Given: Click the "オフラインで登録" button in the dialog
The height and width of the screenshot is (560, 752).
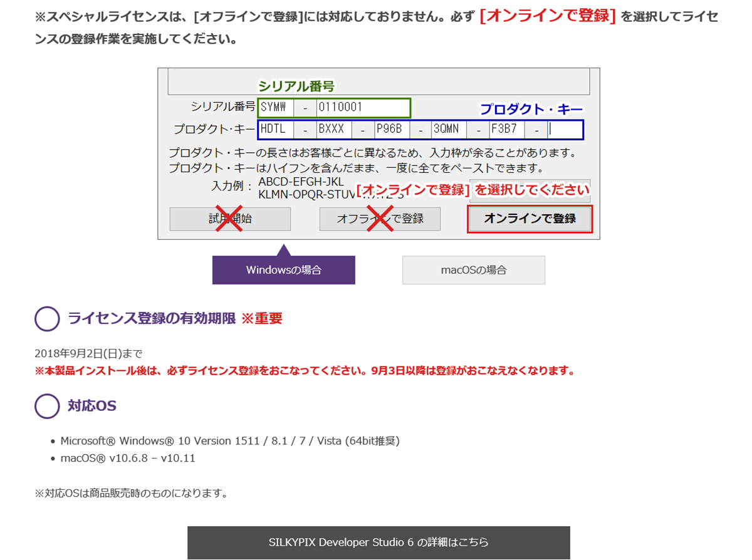Looking at the screenshot, I should point(380,219).
